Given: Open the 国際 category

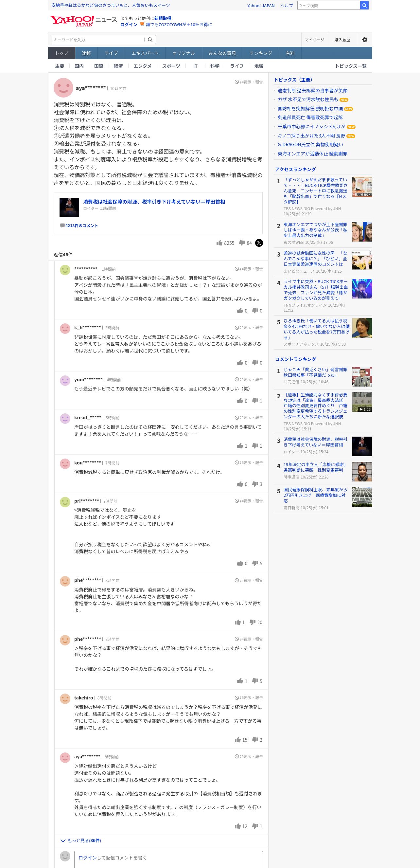Looking at the screenshot, I should (x=99, y=66).
